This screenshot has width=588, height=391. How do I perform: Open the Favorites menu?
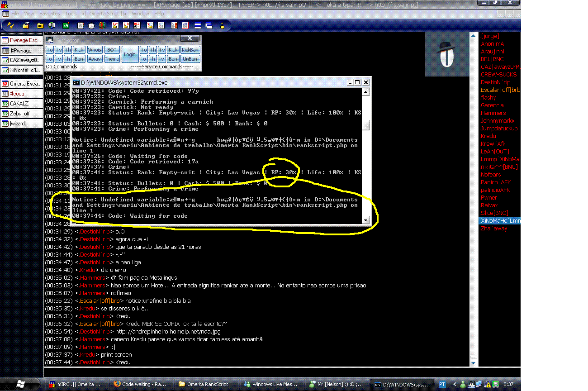(49, 14)
